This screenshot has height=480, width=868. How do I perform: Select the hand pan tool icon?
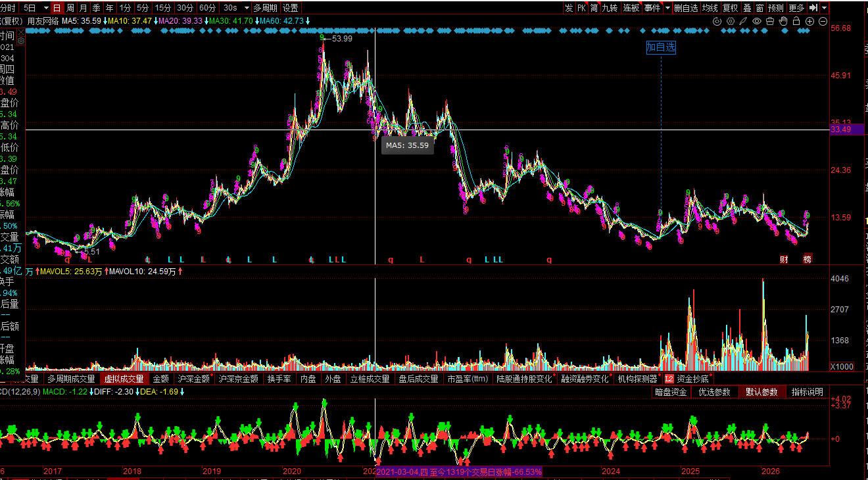point(783,21)
